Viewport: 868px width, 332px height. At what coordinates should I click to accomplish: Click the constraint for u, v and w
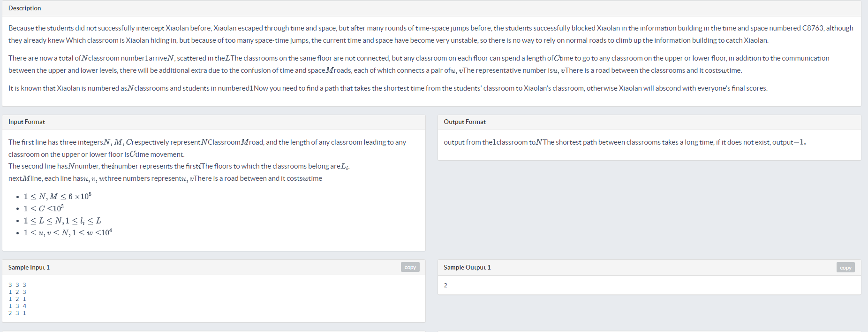point(68,232)
